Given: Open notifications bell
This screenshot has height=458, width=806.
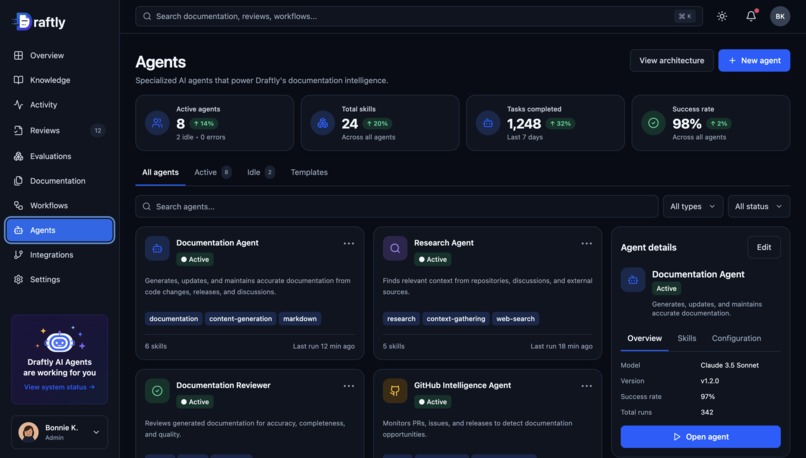Looking at the screenshot, I should pos(751,16).
